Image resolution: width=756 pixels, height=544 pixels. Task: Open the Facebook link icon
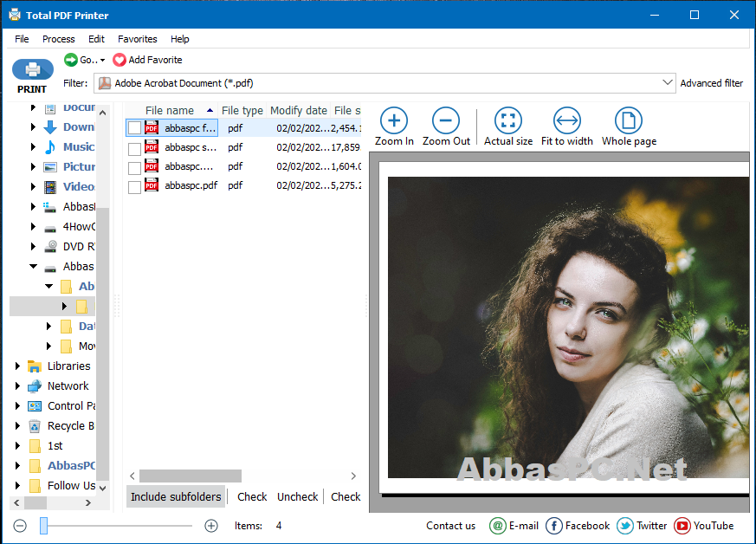coord(554,526)
